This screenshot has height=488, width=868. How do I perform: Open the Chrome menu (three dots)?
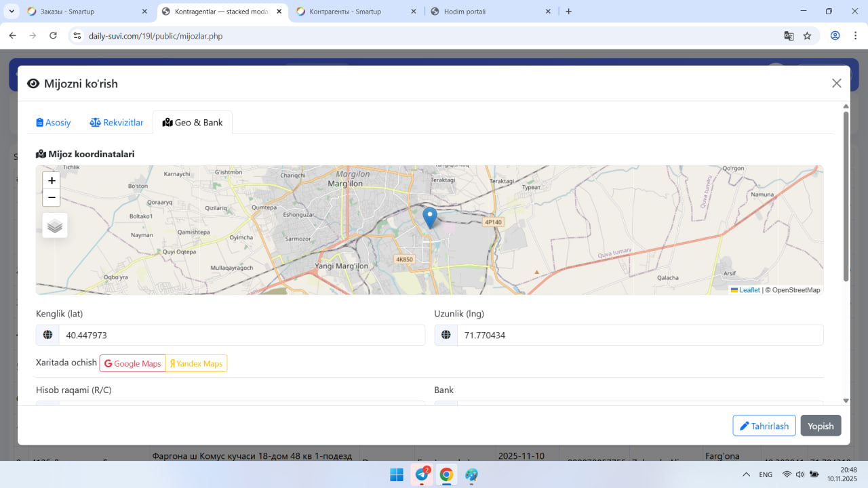click(x=855, y=36)
